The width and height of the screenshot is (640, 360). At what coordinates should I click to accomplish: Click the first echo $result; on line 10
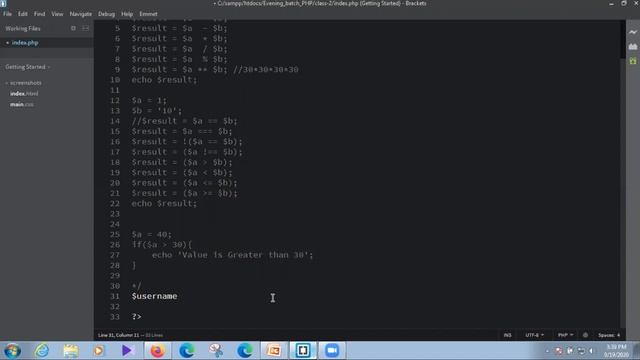tap(164, 80)
